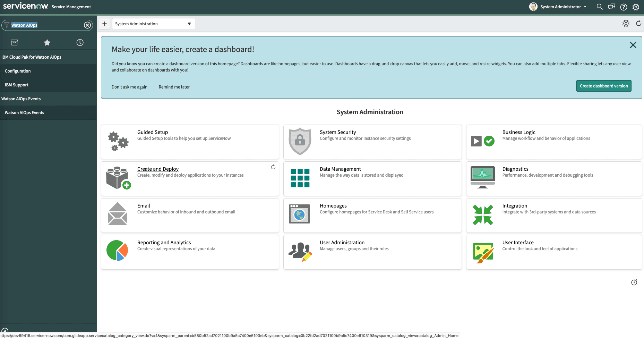Show all applications archive icon tab
644x338 pixels.
pyautogui.click(x=14, y=43)
